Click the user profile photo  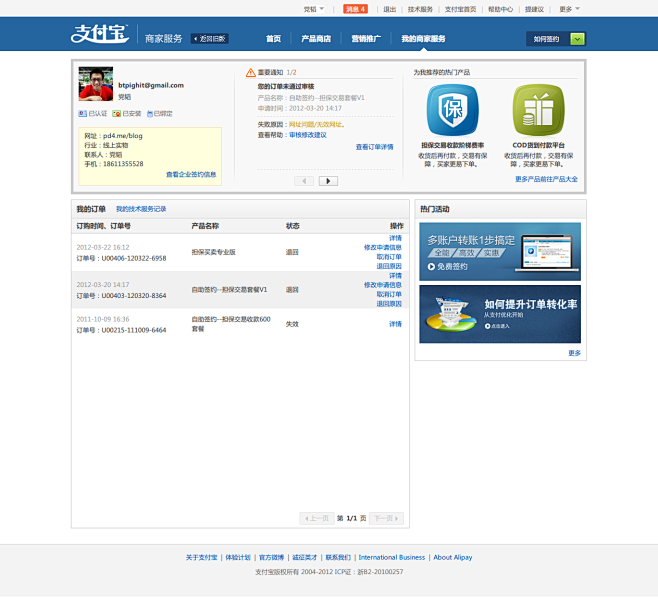(x=96, y=84)
